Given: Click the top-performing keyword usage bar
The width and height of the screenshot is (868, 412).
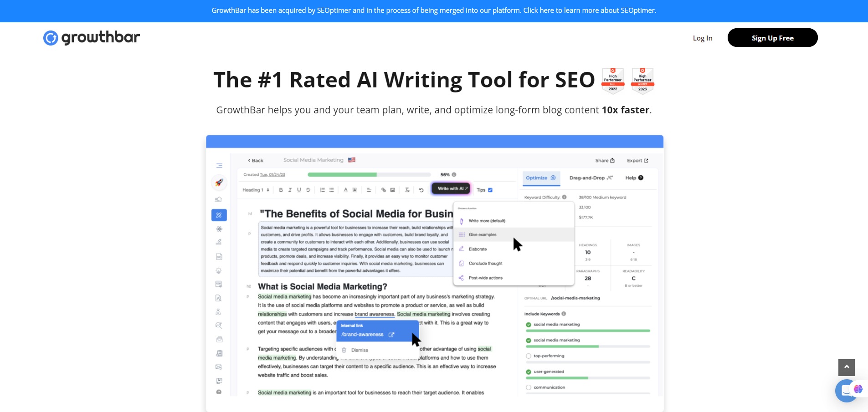Looking at the screenshot, I should coord(588,362).
